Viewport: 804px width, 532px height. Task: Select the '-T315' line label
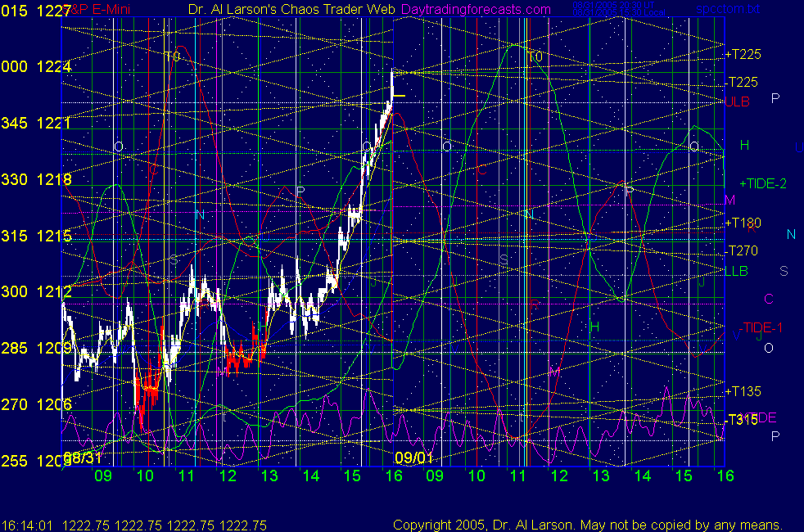coord(742,420)
